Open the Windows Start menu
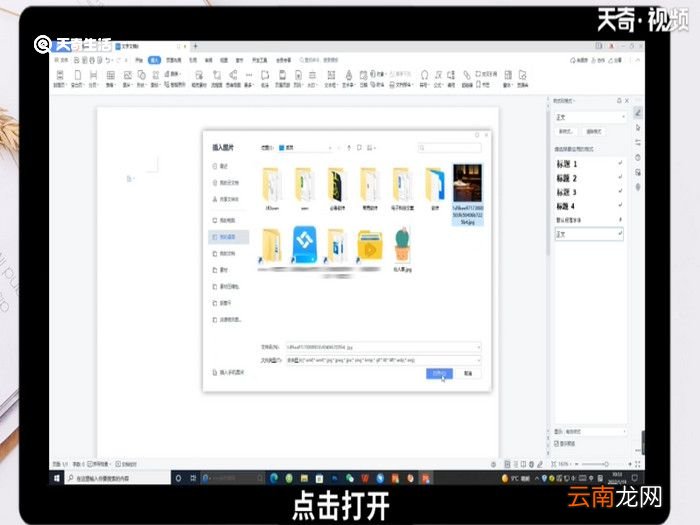700x525 pixels. (57, 478)
